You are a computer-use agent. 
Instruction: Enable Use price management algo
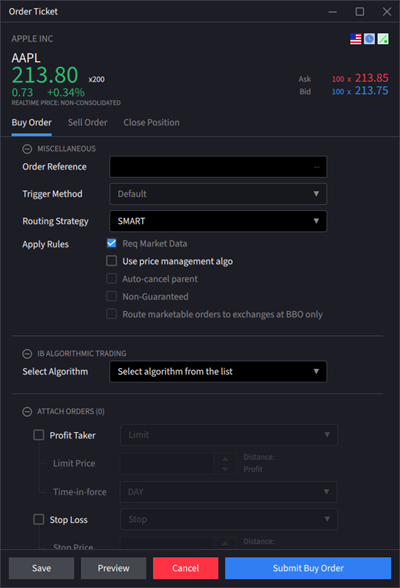point(111,261)
